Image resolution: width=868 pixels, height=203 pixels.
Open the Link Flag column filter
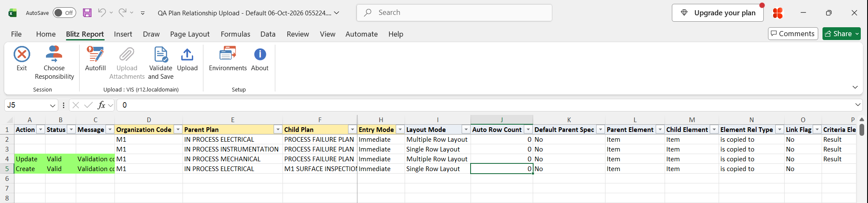click(817, 129)
